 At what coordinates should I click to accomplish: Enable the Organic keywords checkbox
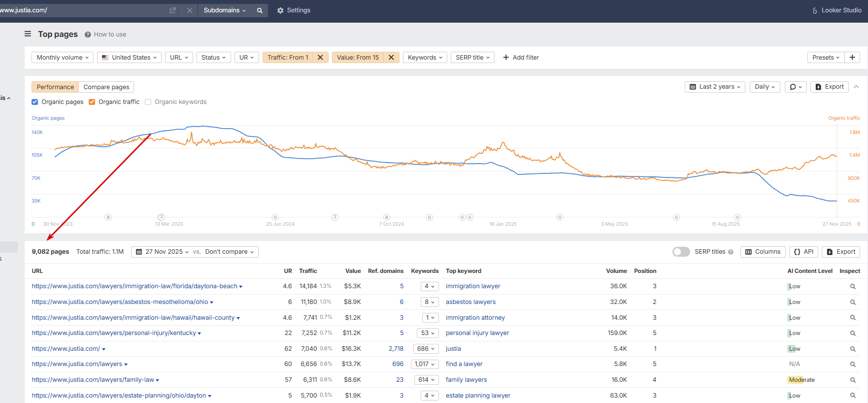(148, 102)
